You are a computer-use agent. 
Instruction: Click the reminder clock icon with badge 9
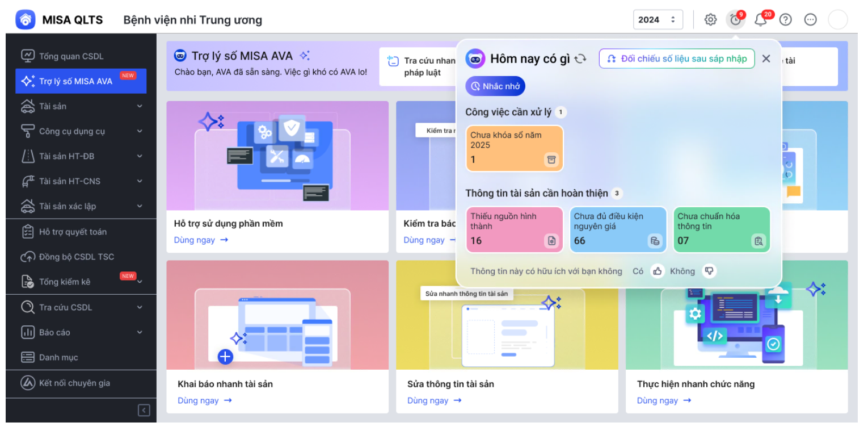click(735, 20)
